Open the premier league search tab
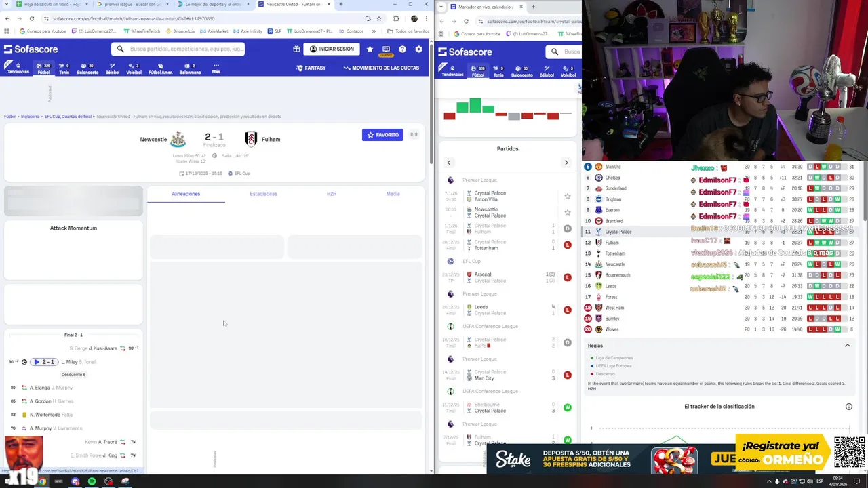868x488 pixels. click(x=132, y=4)
